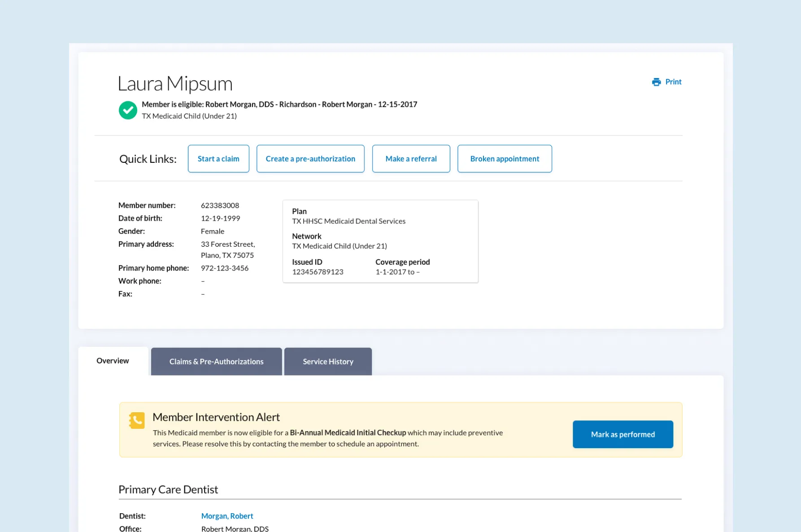The width and height of the screenshot is (801, 532).
Task: Switch to the Overview tab
Action: (113, 361)
